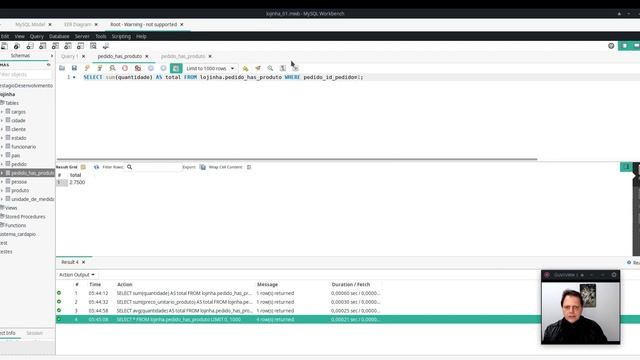Toggle invisible characters icon
Screen dimensions: 640x360
coord(283,68)
